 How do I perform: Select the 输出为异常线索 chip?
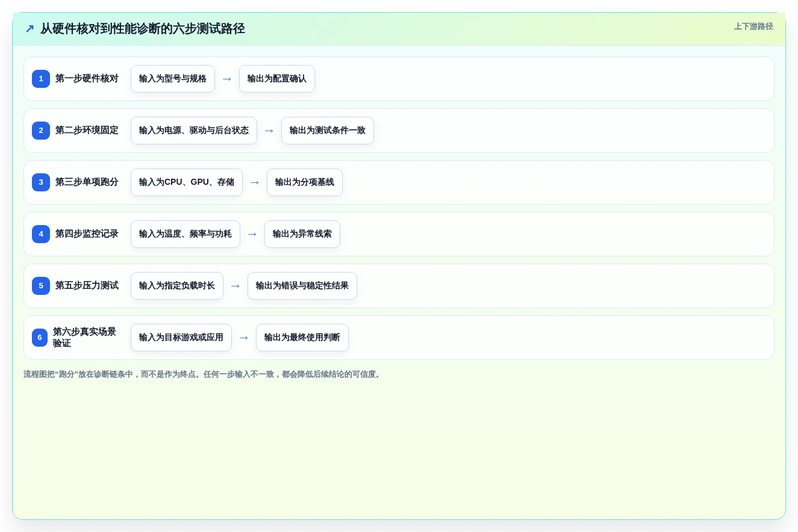302,234
